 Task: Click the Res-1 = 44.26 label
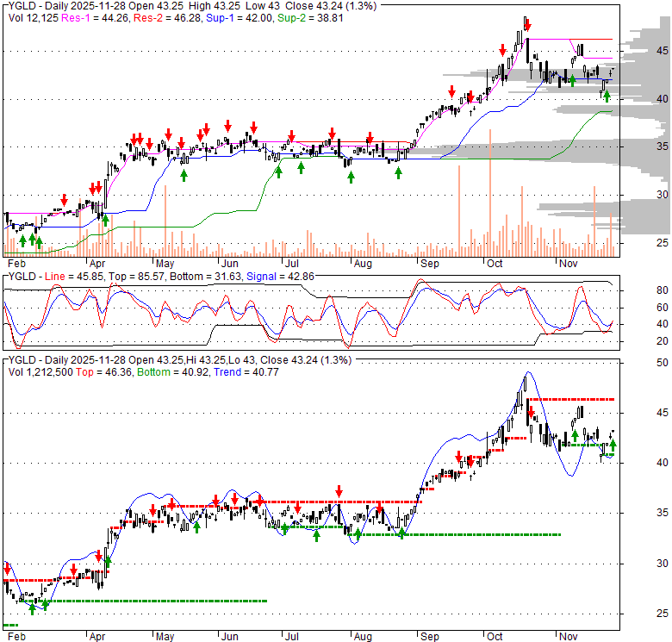click(95, 18)
